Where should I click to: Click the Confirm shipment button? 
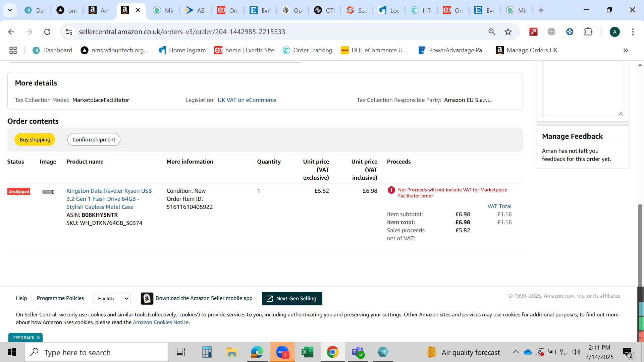coord(94,139)
